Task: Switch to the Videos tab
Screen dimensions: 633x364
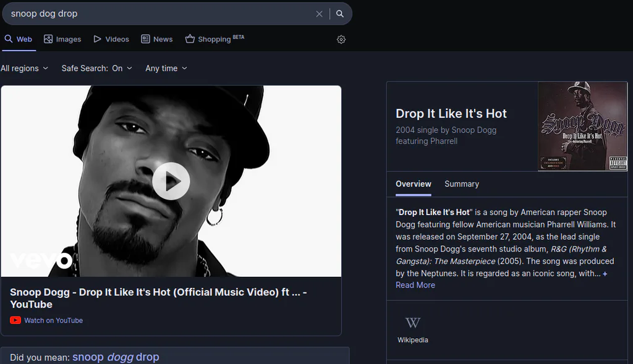Action: (x=111, y=39)
